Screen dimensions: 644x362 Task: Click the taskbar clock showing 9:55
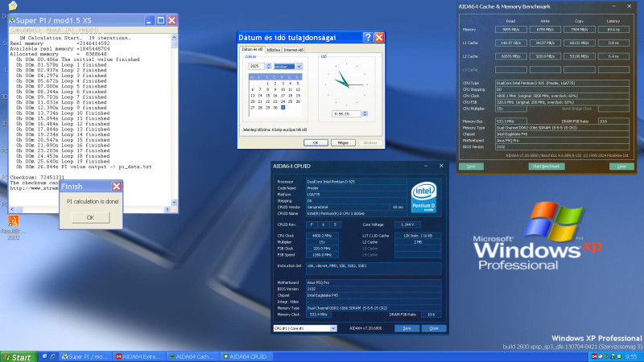(x=631, y=356)
